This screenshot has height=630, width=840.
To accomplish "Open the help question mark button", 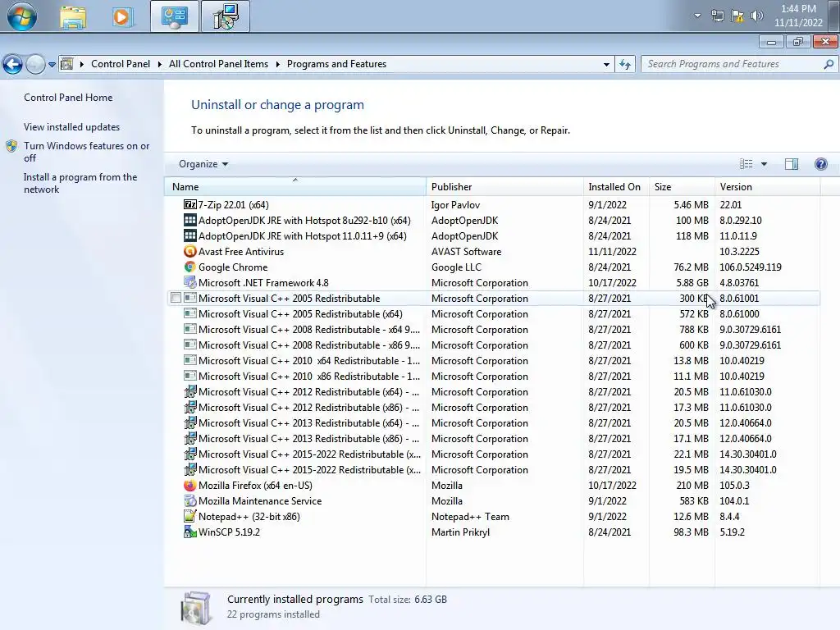I will tap(820, 164).
